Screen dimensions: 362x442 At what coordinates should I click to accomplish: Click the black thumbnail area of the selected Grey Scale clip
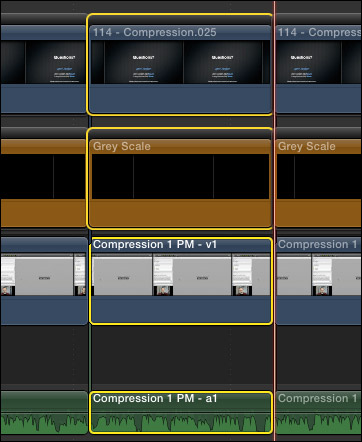click(180, 176)
